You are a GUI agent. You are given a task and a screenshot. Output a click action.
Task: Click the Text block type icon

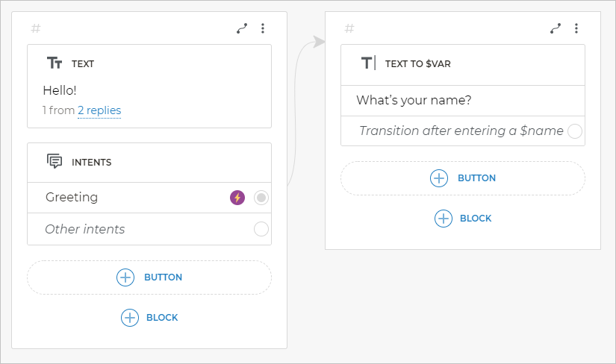click(55, 63)
